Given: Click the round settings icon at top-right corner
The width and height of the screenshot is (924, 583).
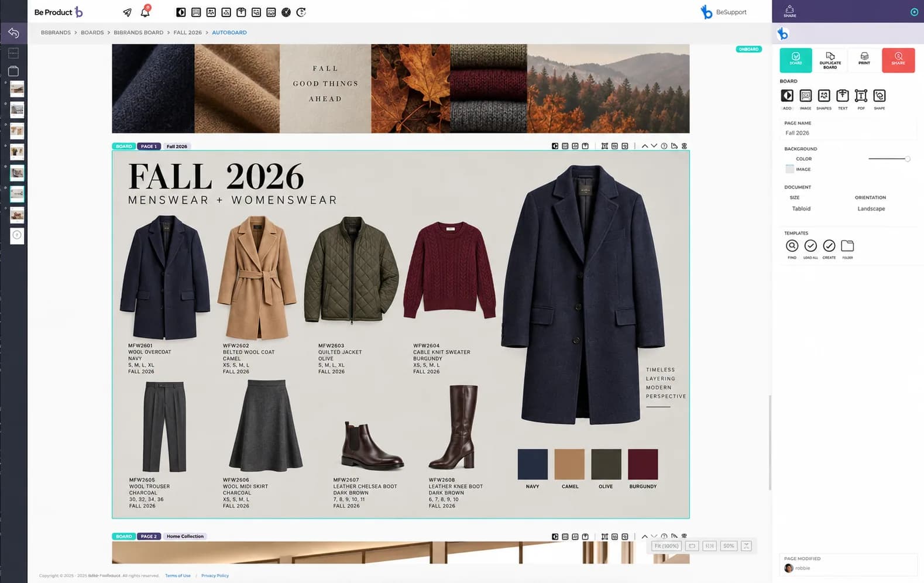Looking at the screenshot, I should [x=914, y=12].
